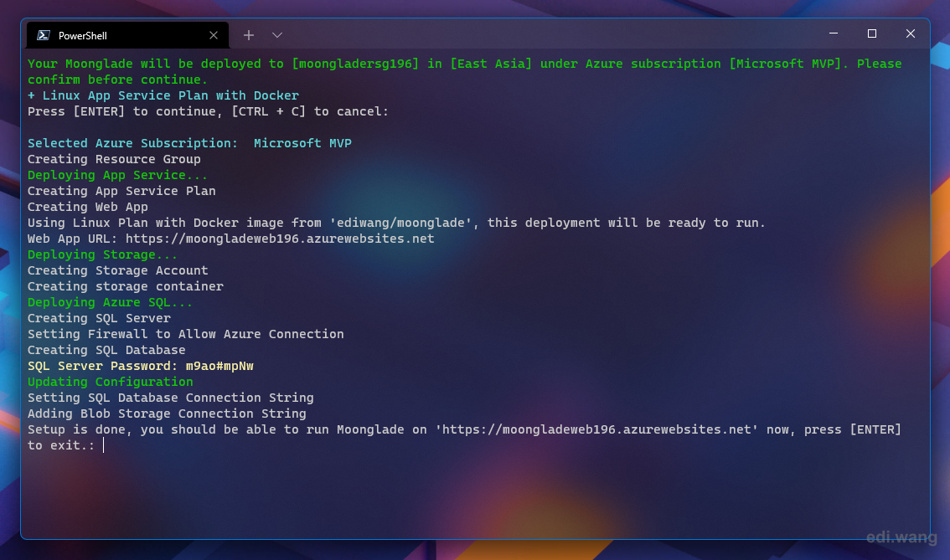Click the 'Deploying App Service...' line

tap(117, 175)
